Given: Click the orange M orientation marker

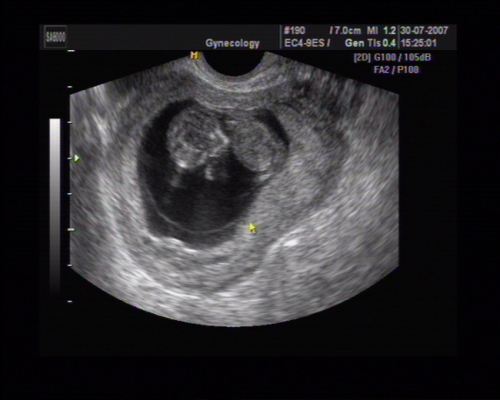Looking at the screenshot, I should point(194,55).
